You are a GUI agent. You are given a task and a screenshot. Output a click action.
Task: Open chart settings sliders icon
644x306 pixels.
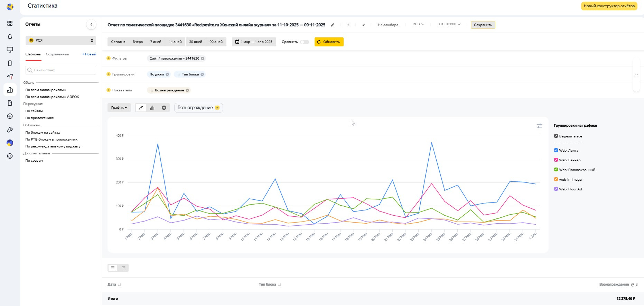539,126
